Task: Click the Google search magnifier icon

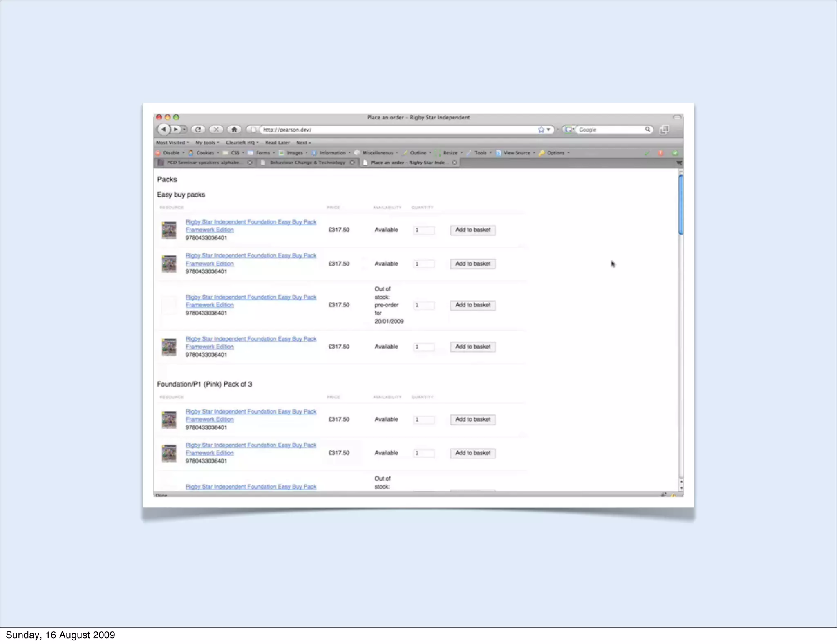Action: (x=647, y=130)
